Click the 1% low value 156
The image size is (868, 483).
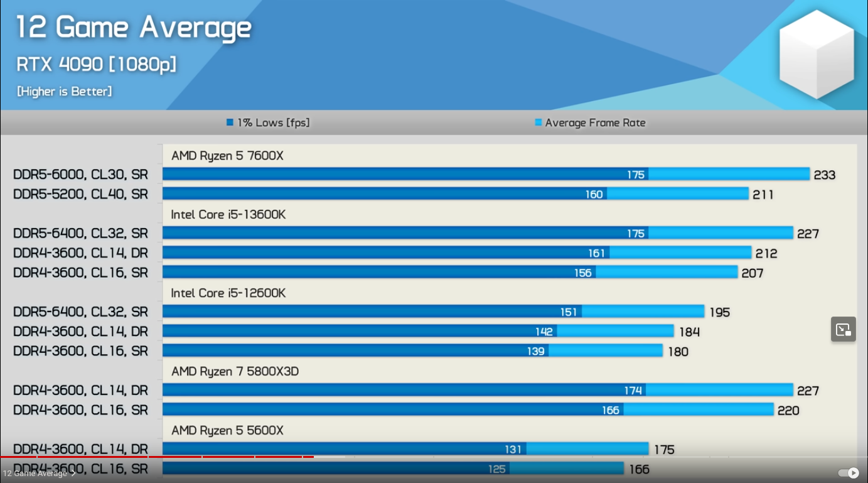(x=582, y=273)
